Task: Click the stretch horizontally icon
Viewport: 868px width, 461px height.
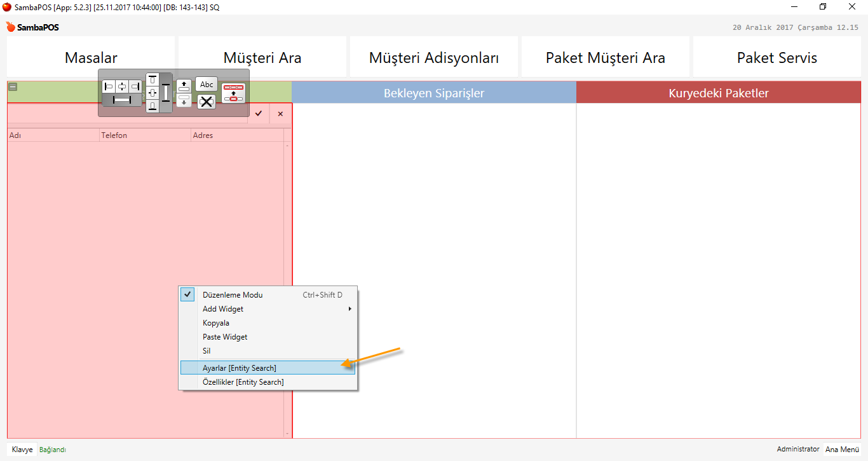Action: tap(121, 100)
